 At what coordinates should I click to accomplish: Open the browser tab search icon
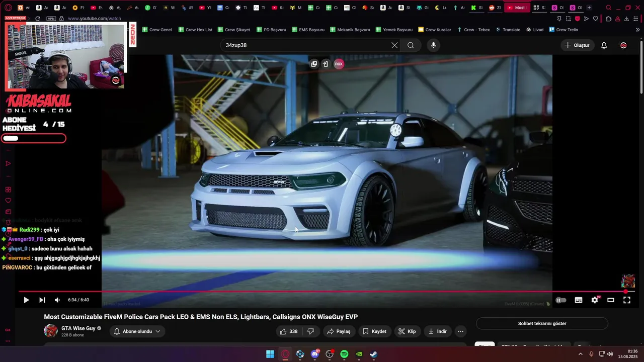pyautogui.click(x=609, y=8)
